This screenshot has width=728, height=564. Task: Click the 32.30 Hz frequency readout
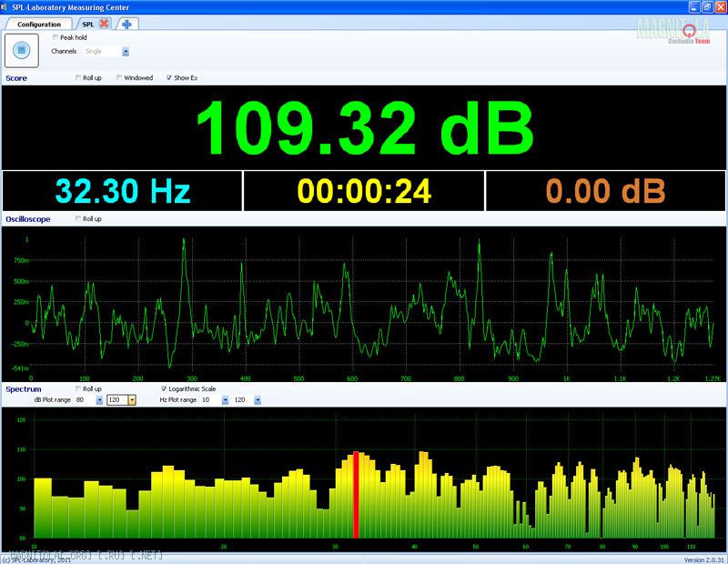point(123,191)
